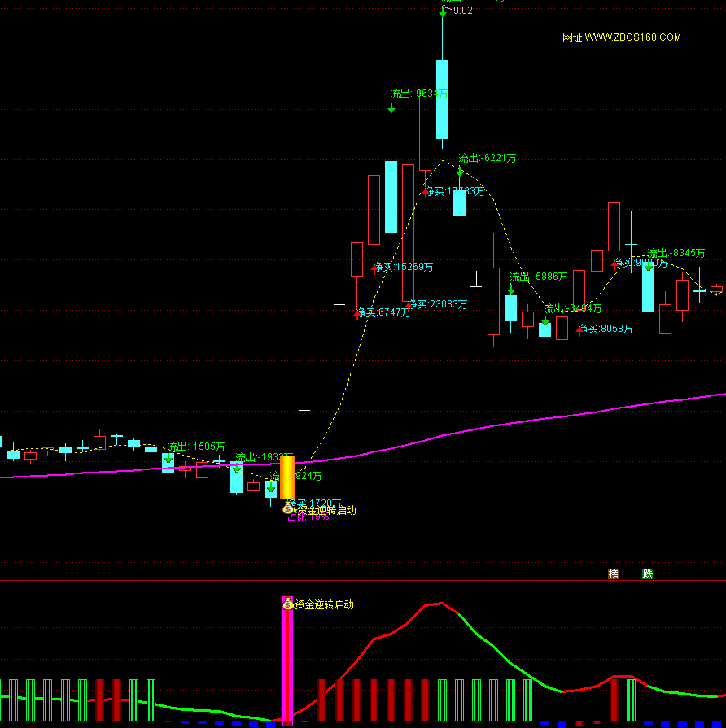Image resolution: width=726 pixels, height=728 pixels.
Task: Click the '占比:19%' magenta ratio label
Action: click(x=308, y=517)
